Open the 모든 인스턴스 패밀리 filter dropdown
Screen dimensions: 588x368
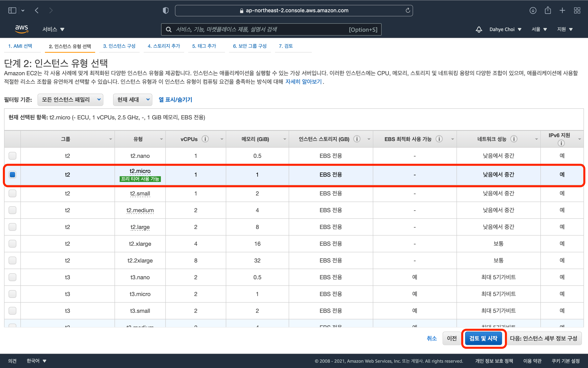70,100
